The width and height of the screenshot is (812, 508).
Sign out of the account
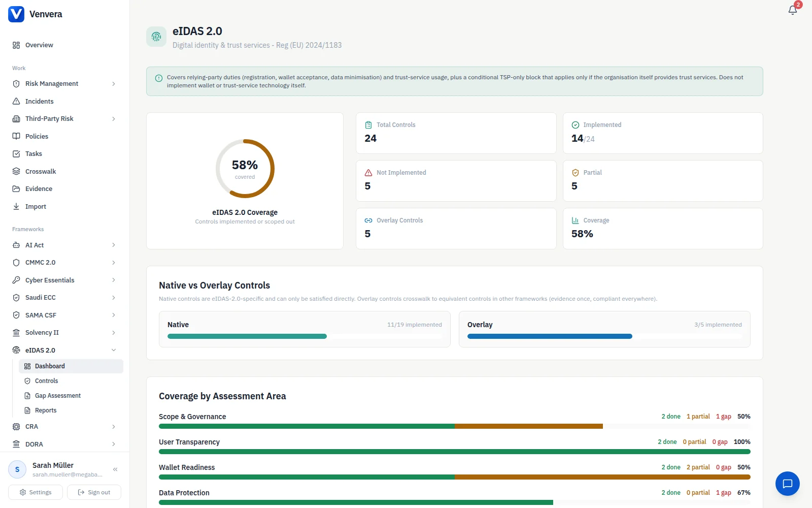pyautogui.click(x=94, y=492)
